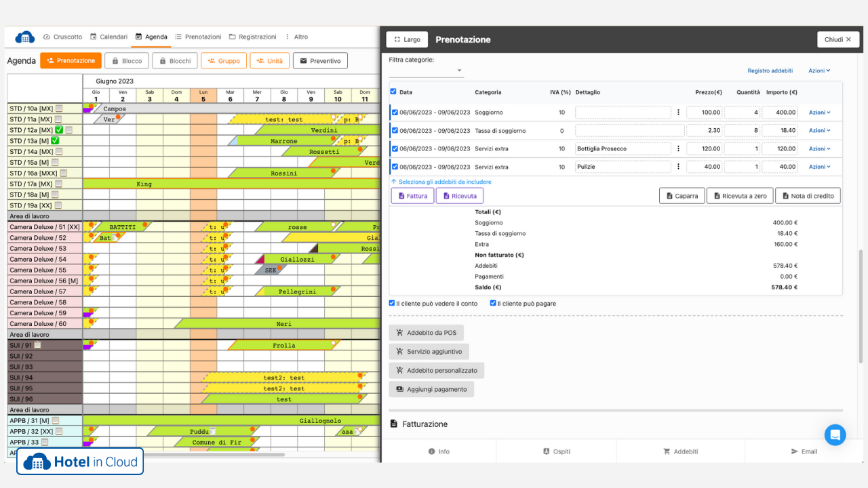Image resolution: width=868 pixels, height=488 pixels.
Task: Select the Agenda tab
Action: pos(151,37)
